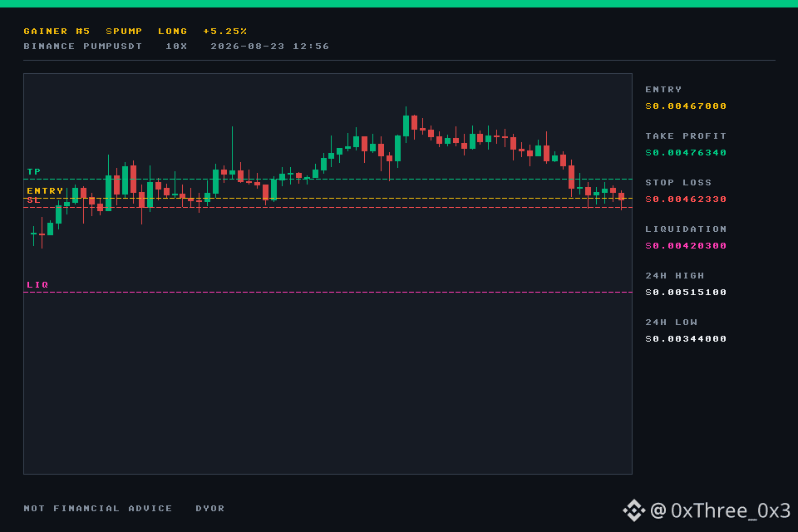Select the take profit value $0.00476340
The image size is (798, 532).
(686, 153)
